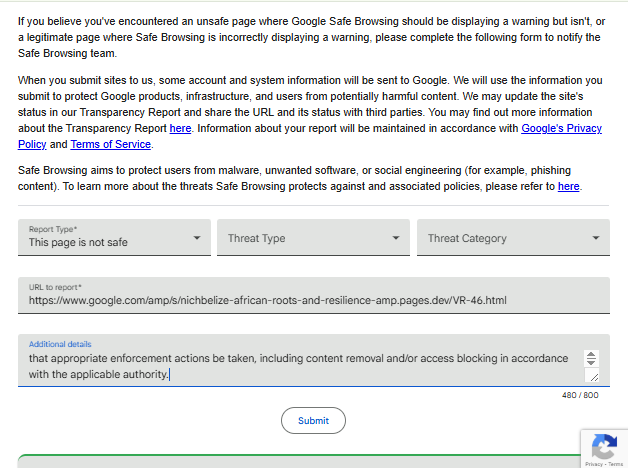The image size is (628, 468).
Task: Click the URL to report field
Action: pyautogui.click(x=314, y=295)
